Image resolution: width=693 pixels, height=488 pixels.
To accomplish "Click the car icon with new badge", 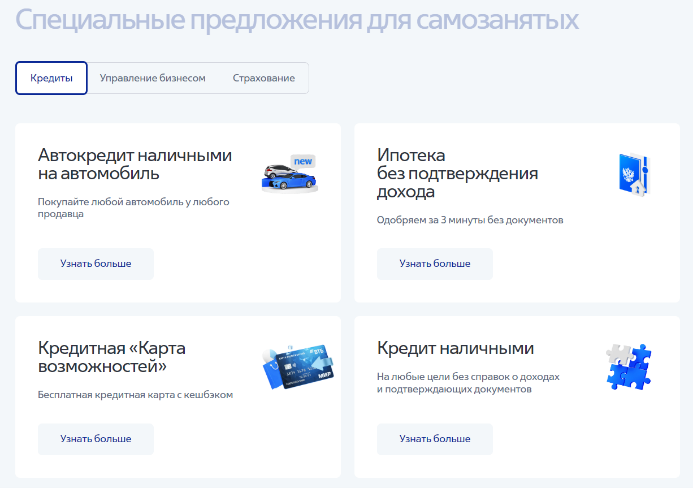I will pos(289,175).
